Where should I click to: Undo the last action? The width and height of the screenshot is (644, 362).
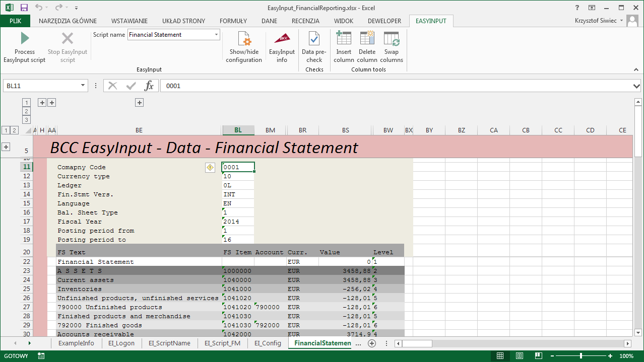click(x=39, y=8)
